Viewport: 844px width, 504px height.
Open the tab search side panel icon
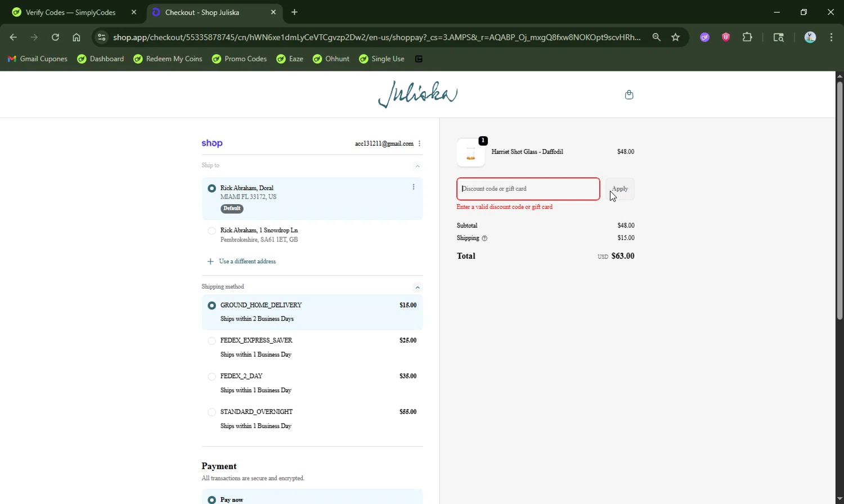pos(779,37)
